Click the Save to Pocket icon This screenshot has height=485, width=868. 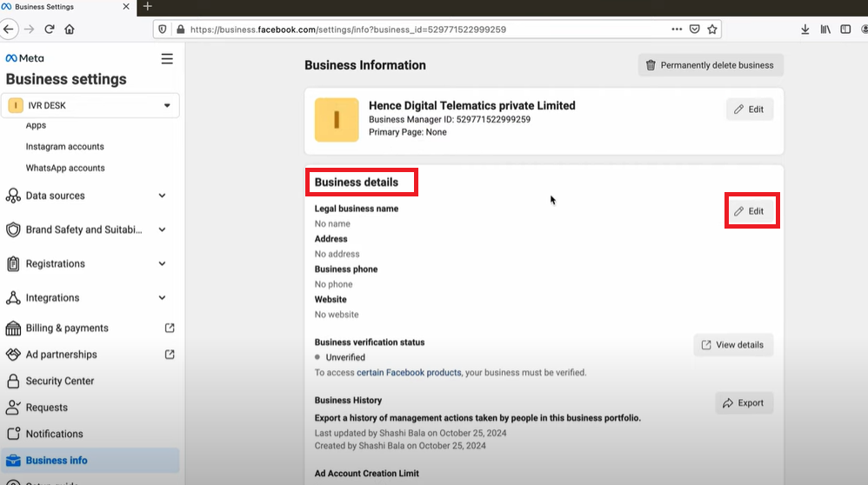tap(695, 30)
